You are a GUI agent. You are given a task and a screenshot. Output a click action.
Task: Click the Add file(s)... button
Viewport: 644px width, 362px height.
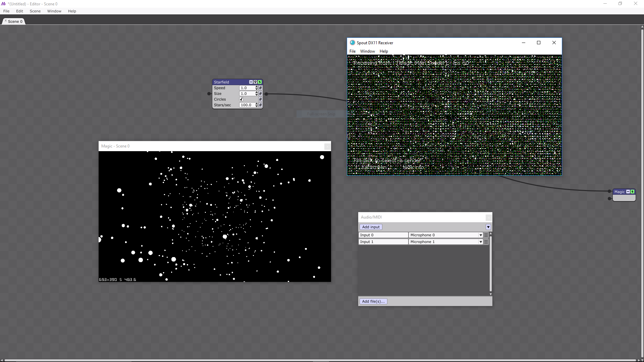click(x=373, y=301)
